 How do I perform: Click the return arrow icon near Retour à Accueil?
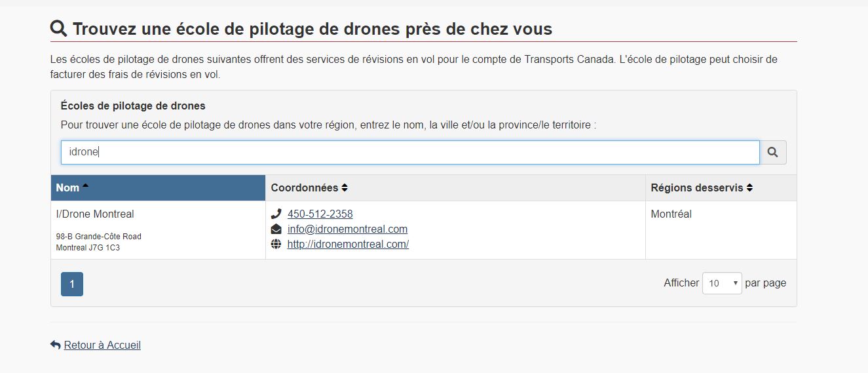pyautogui.click(x=56, y=345)
